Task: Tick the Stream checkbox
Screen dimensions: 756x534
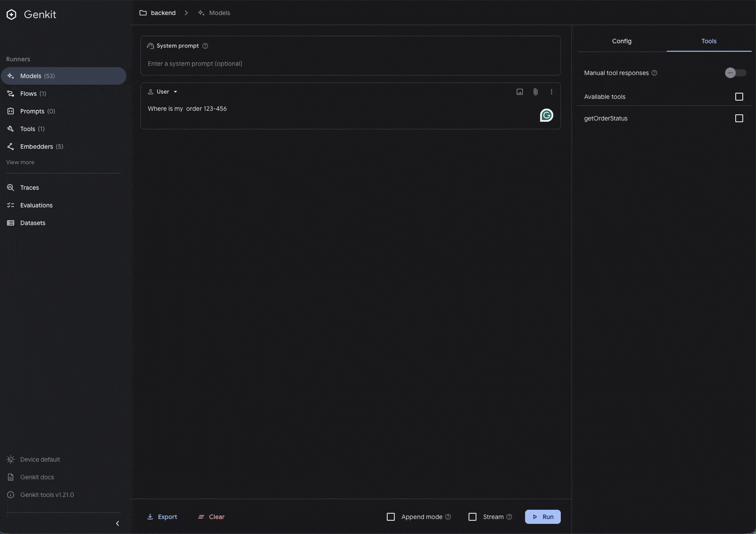Action: (x=472, y=517)
